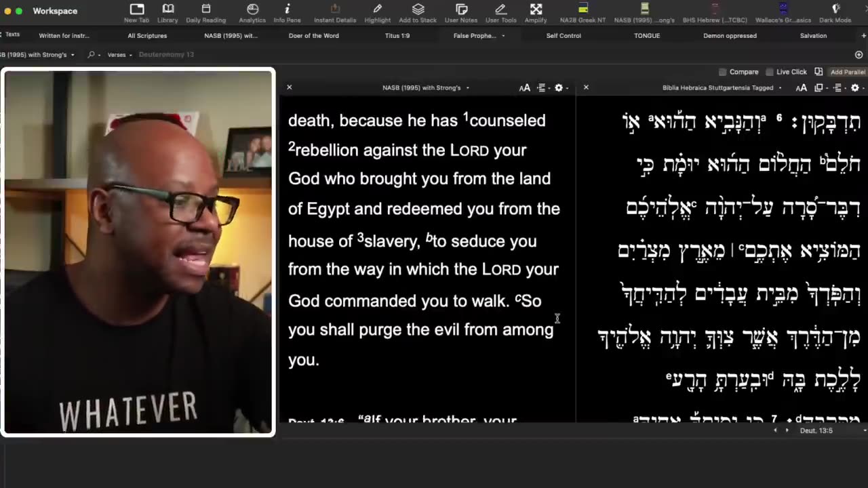Image resolution: width=868 pixels, height=488 pixels.
Task: Click the search magnifier icon
Action: [x=91, y=54]
